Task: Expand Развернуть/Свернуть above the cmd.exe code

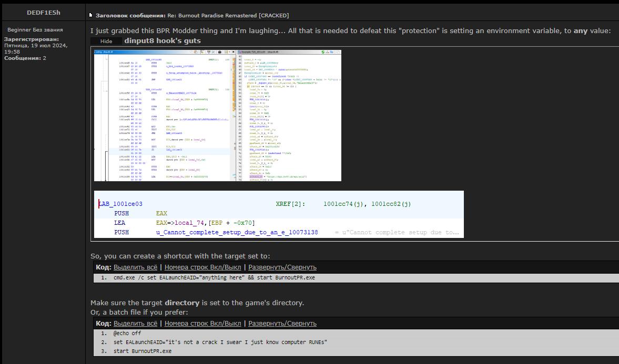Action: pyautogui.click(x=282, y=267)
